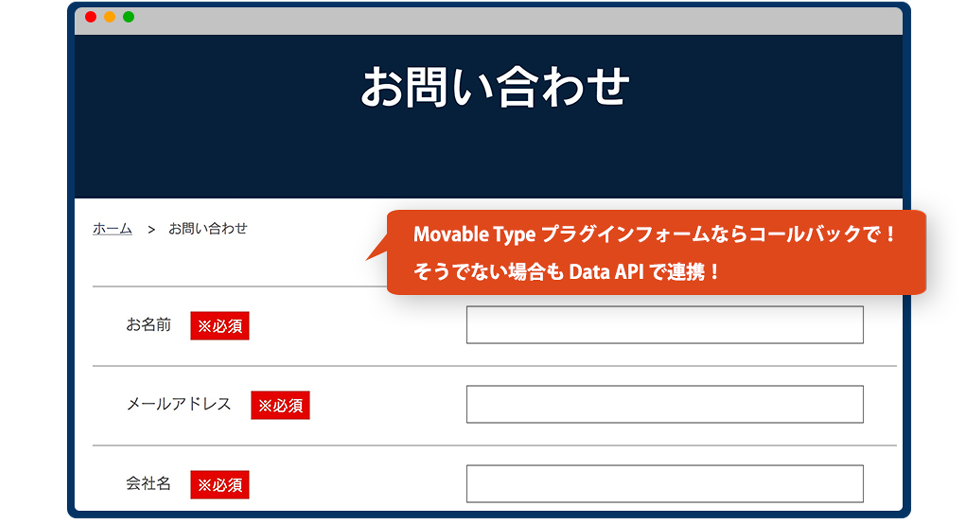Screen dimensions: 964x522
Task: Click the orange minimize window button
Action: coord(109,17)
